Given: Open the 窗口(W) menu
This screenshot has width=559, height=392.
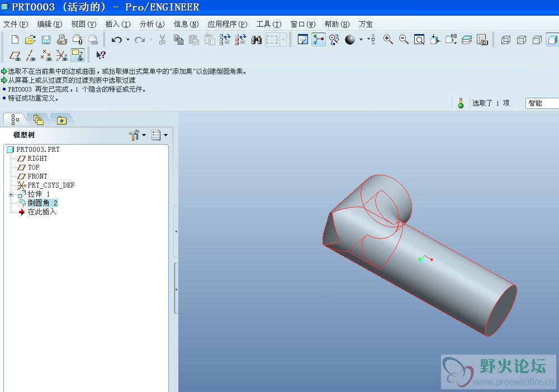Looking at the screenshot, I should (x=303, y=24).
